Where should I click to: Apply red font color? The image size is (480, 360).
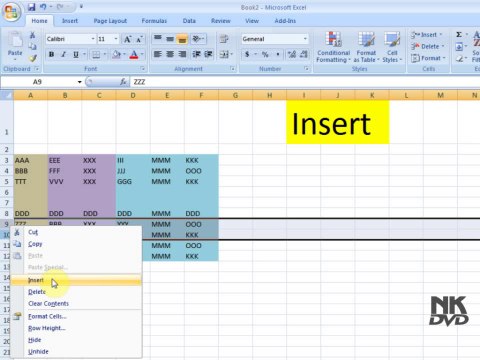134,54
